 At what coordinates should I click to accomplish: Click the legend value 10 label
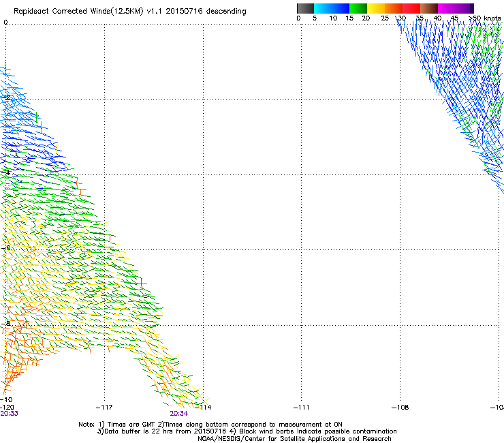pyautogui.click(x=333, y=18)
